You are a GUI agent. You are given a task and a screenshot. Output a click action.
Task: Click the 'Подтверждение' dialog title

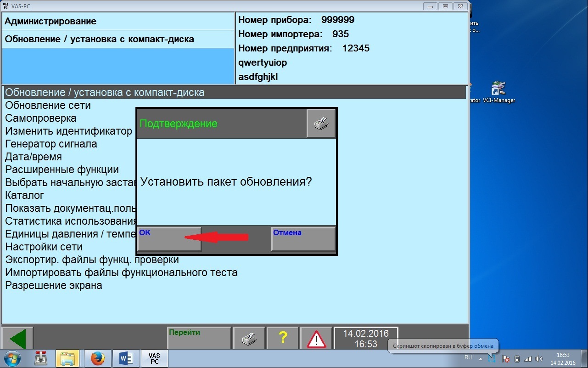pos(179,124)
